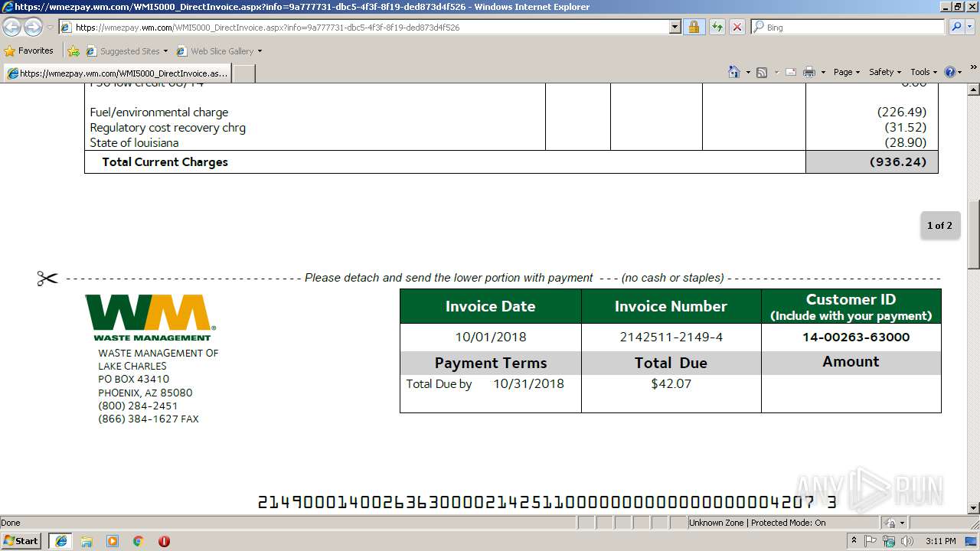Click the URL address bar field
The height and width of the screenshot is (551, 980).
point(364,27)
